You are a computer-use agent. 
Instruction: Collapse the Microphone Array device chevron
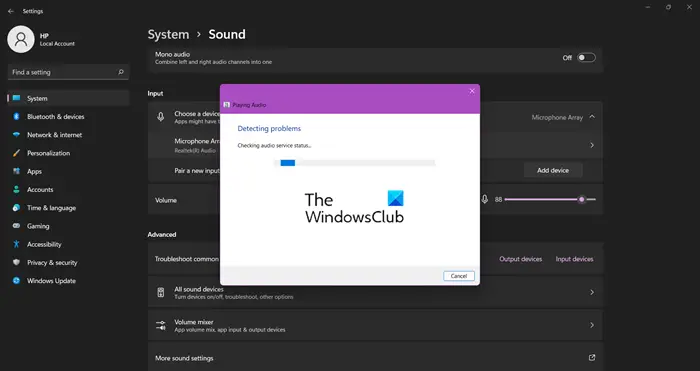(x=592, y=117)
